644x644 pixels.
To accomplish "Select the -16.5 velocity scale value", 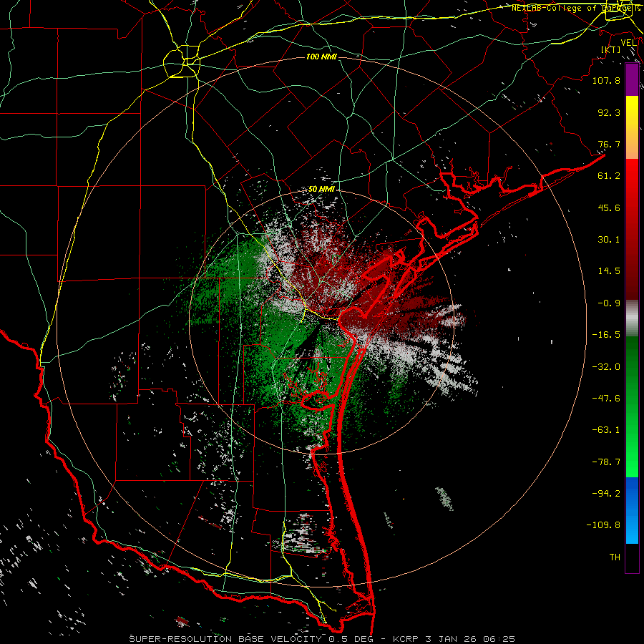I will (606, 335).
